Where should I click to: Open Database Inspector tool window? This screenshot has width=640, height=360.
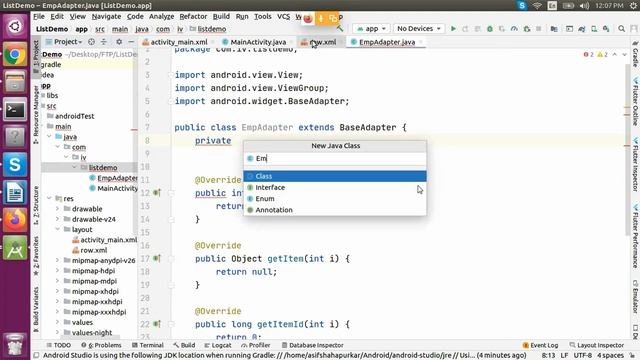pos(313,345)
